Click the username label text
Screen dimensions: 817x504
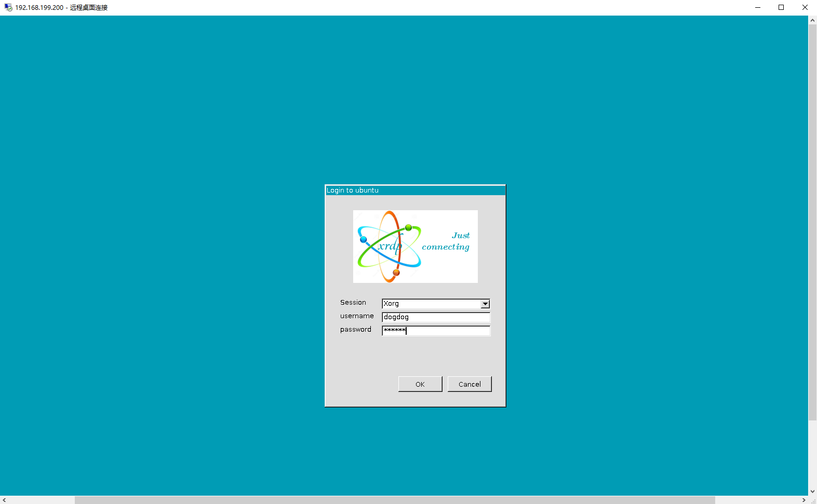(x=357, y=316)
